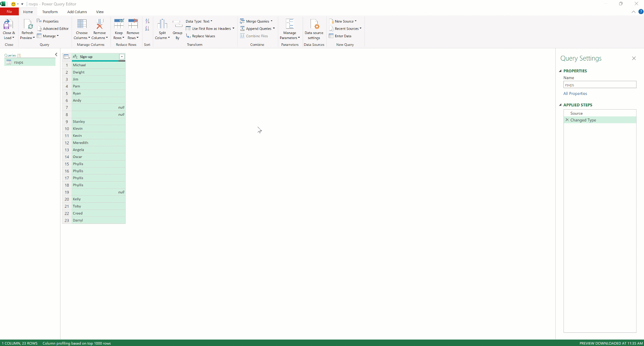Sort ascending with the A-Z icon

click(147, 21)
